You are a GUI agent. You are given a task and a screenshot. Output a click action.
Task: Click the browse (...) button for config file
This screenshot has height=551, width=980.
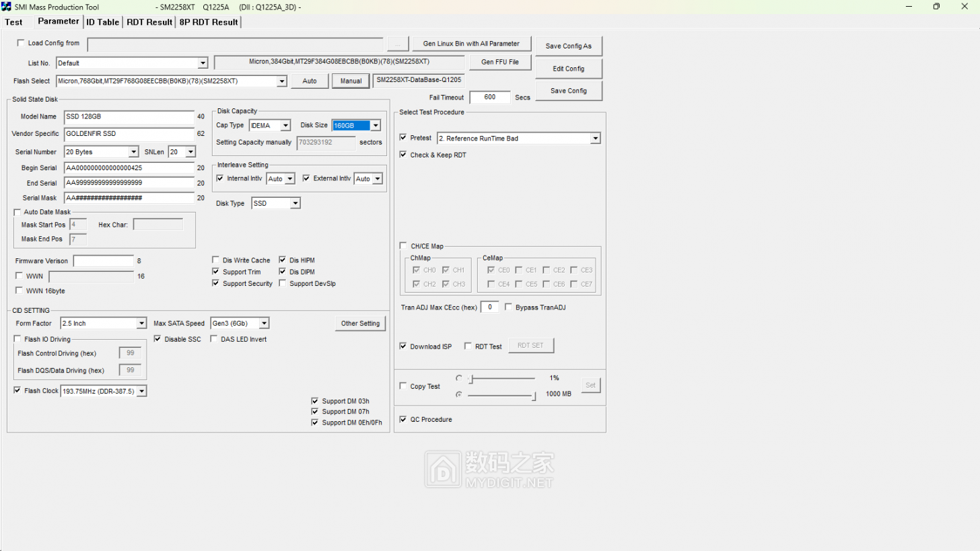398,44
